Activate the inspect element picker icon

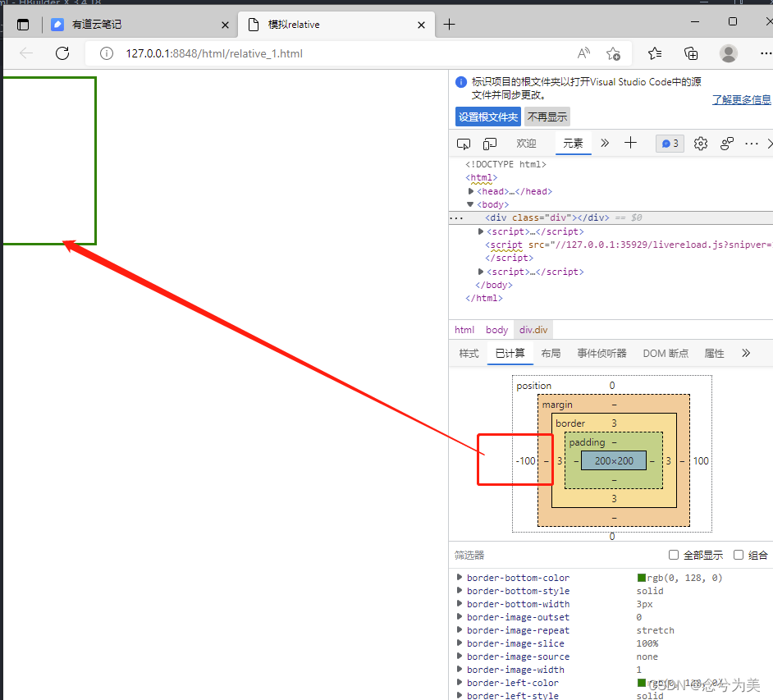pyautogui.click(x=464, y=144)
